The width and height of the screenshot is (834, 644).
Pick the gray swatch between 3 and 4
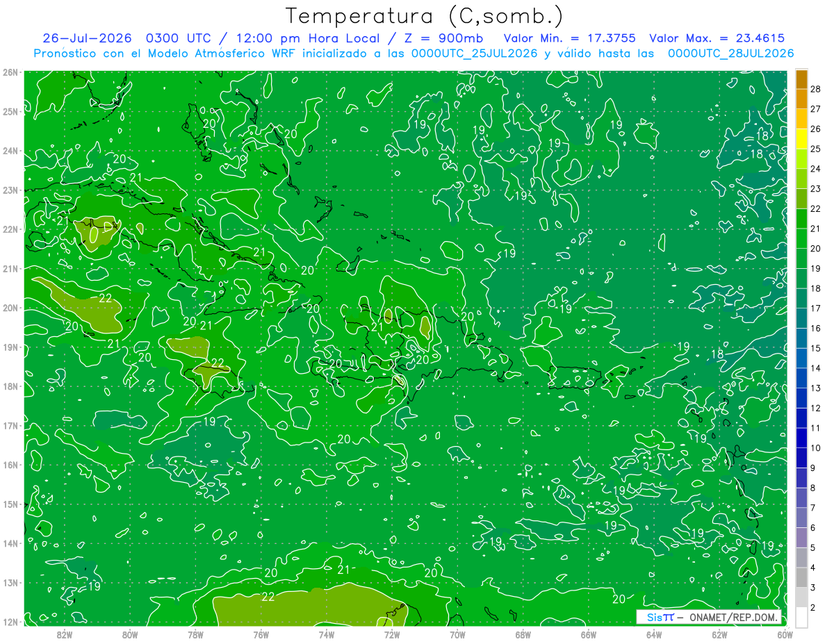tap(801, 577)
